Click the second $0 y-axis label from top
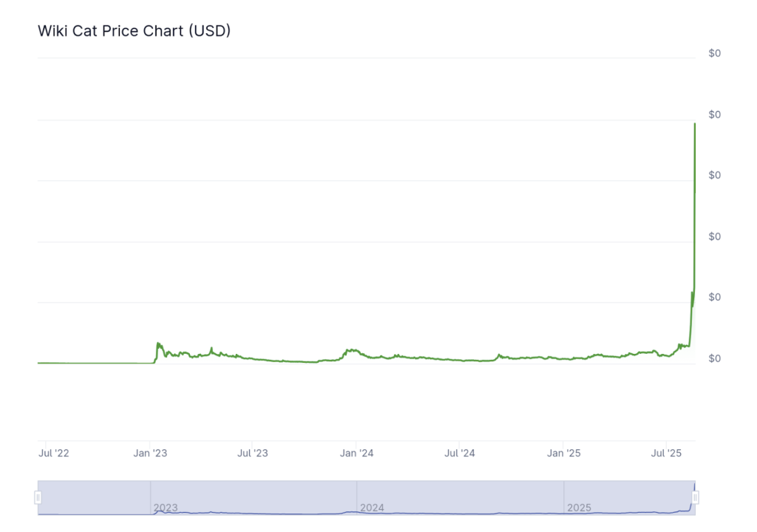Image resolution: width=757 pixels, height=532 pixels. [714, 115]
